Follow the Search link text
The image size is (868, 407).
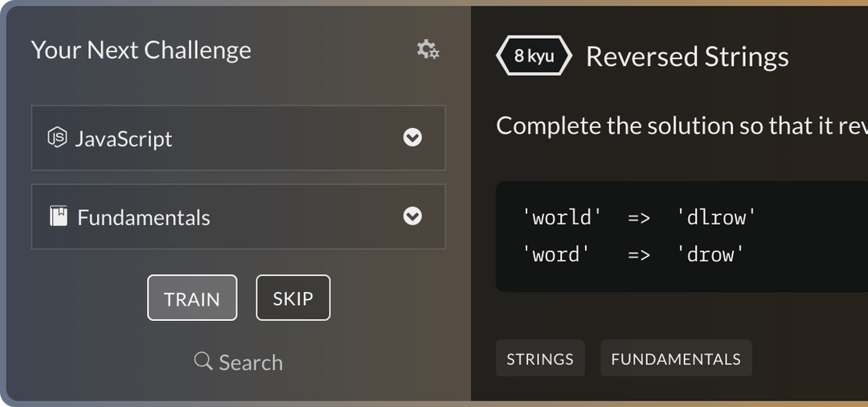[x=251, y=363]
